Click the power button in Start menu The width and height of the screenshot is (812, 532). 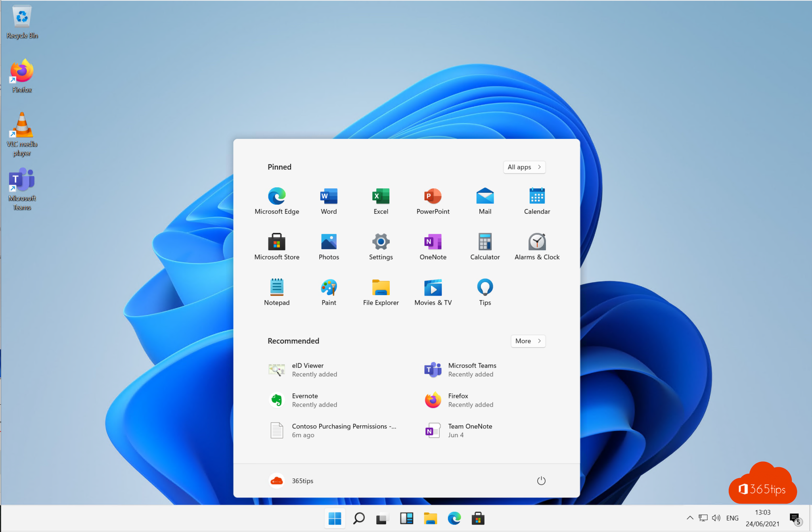tap(541, 481)
